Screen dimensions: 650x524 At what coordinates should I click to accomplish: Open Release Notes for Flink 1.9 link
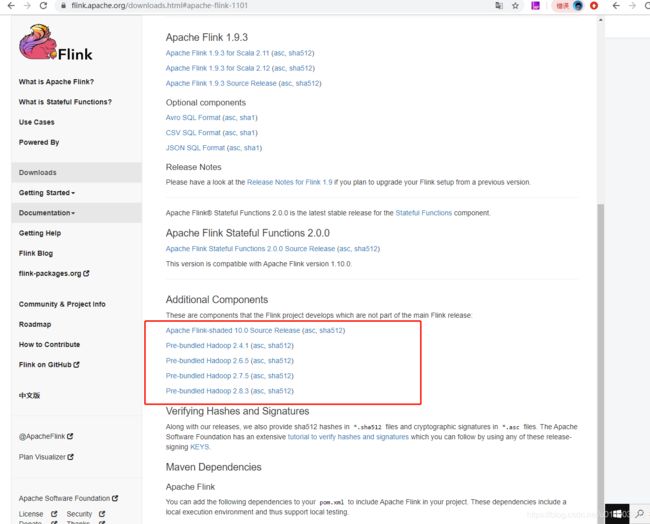pos(290,182)
